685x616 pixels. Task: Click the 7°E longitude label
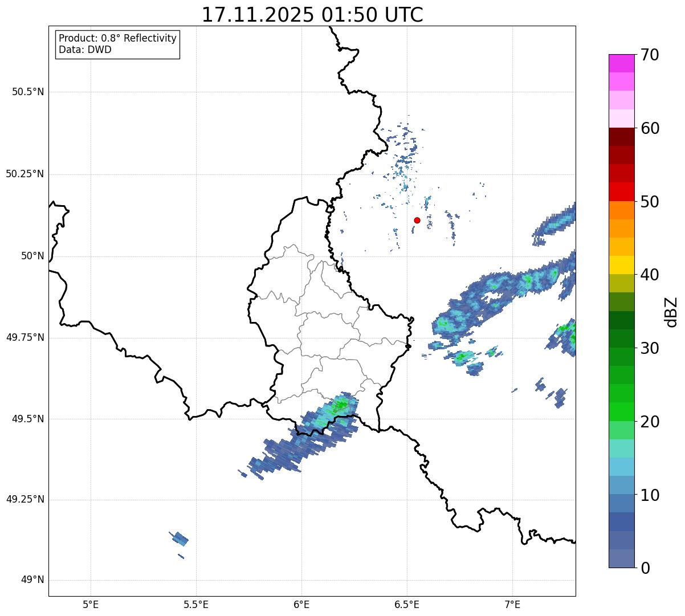click(512, 604)
